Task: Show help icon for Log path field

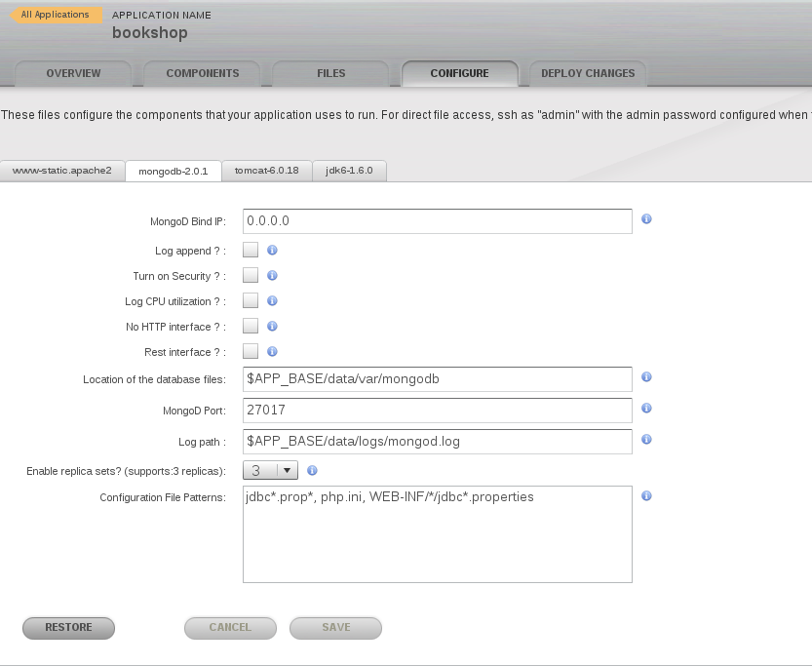Action: 646,440
